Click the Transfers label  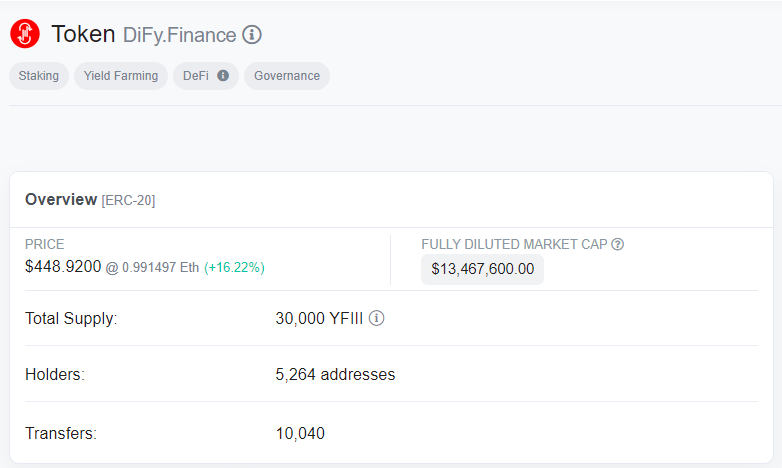(x=61, y=433)
